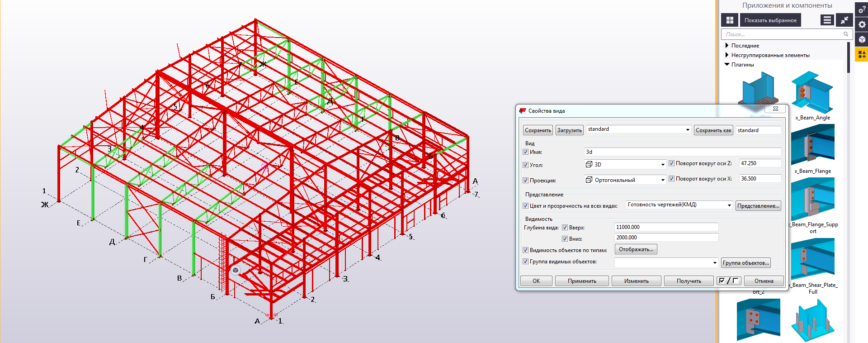Click the Применить button
Image resolution: width=868 pixels, height=343 pixels.
click(x=582, y=281)
